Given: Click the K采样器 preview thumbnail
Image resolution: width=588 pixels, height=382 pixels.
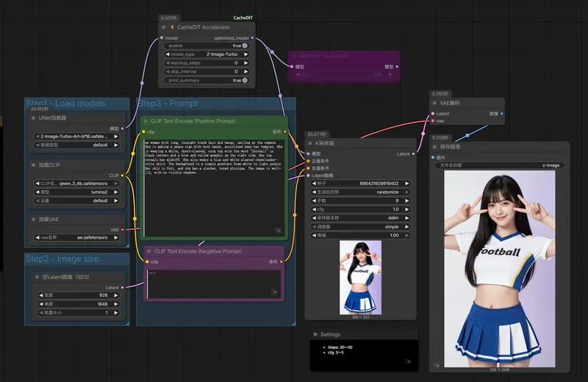Looking at the screenshot, I should (360, 278).
